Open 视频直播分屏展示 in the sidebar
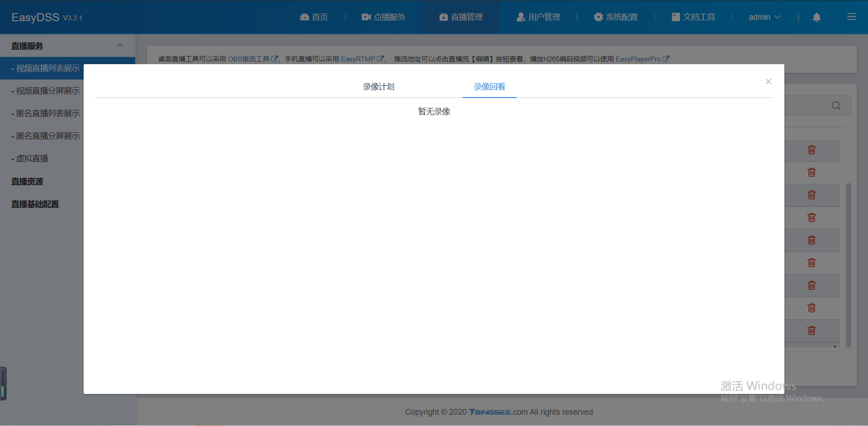The height and width of the screenshot is (426, 868). [x=45, y=91]
